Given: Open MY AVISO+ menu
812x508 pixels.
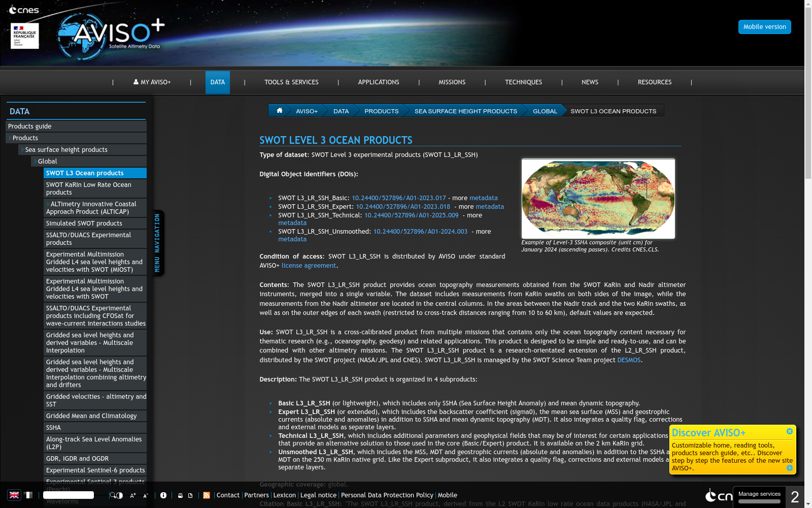Looking at the screenshot, I should [152, 82].
